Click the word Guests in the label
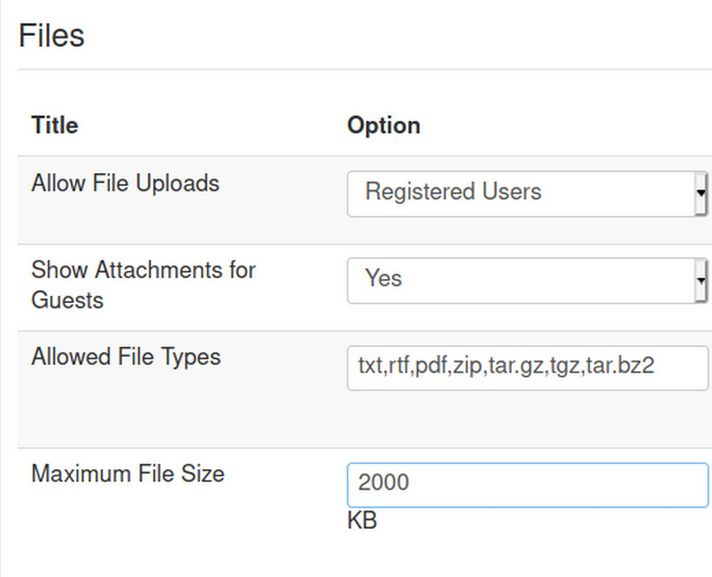The width and height of the screenshot is (712, 577). [x=67, y=300]
